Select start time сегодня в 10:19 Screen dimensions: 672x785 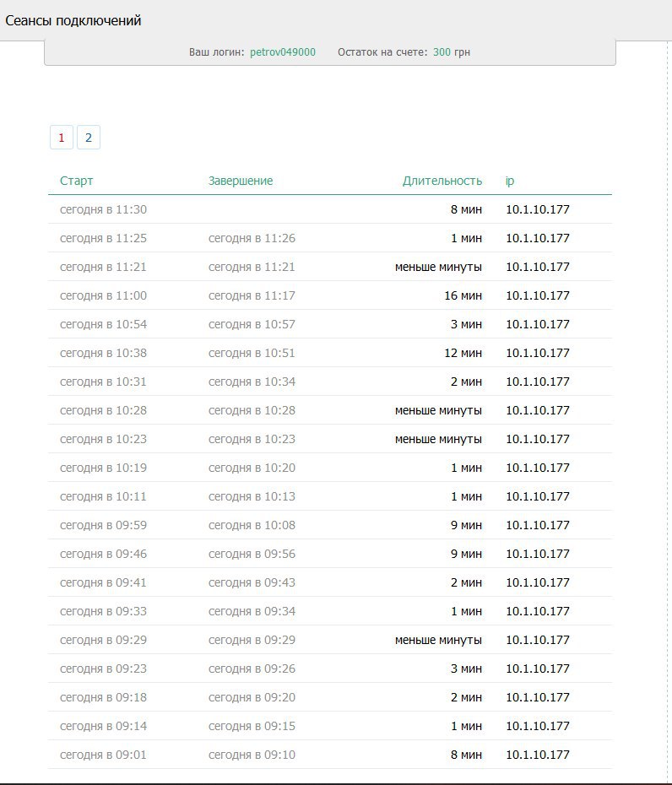(103, 468)
